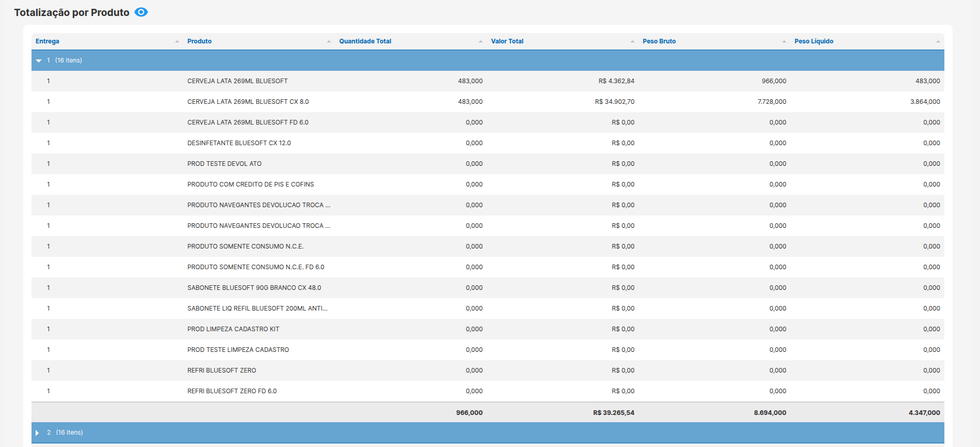This screenshot has width=980, height=447.
Task: Sort by Quantidade Total header label
Action: coord(365,41)
